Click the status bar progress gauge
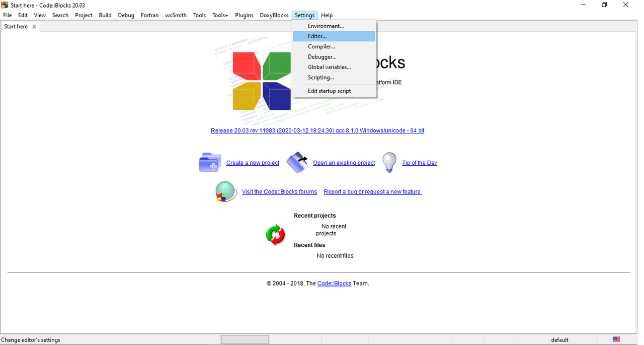Image resolution: width=644 pixels, height=345 pixels. (245, 340)
